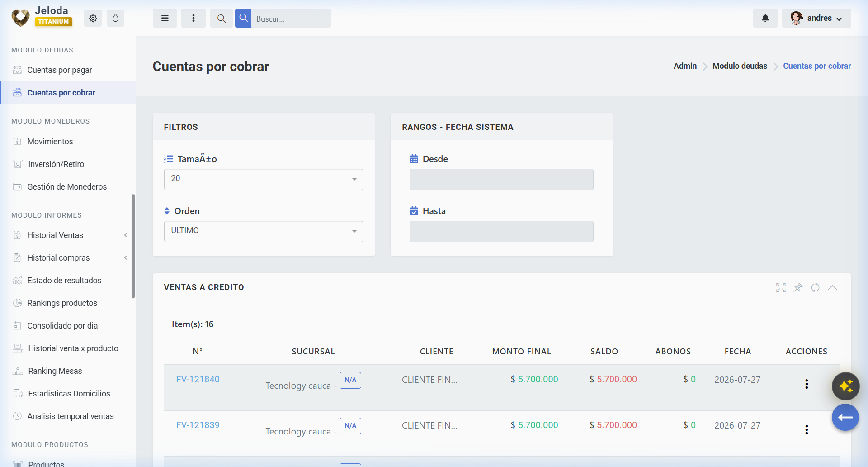
Task: Click the MONTO FINAL column header
Action: pyautogui.click(x=521, y=351)
